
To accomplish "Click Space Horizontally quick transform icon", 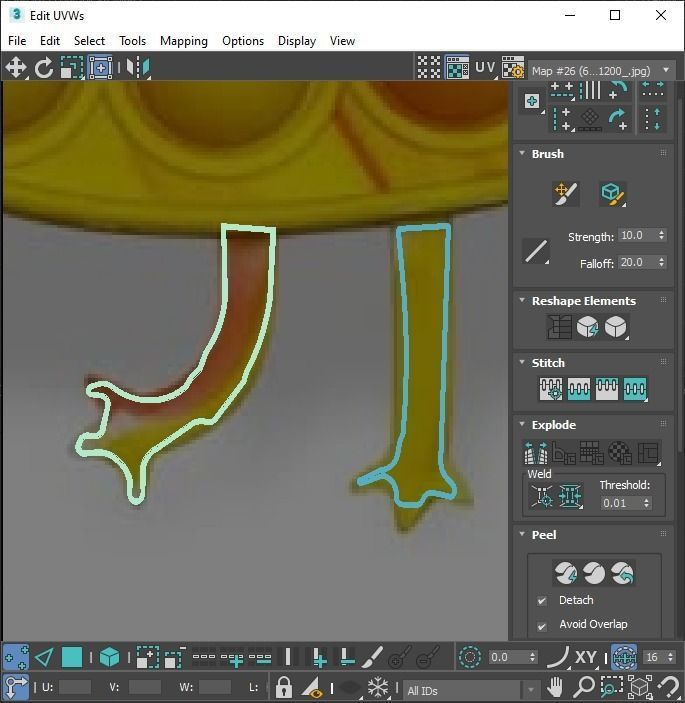I will pos(652,89).
